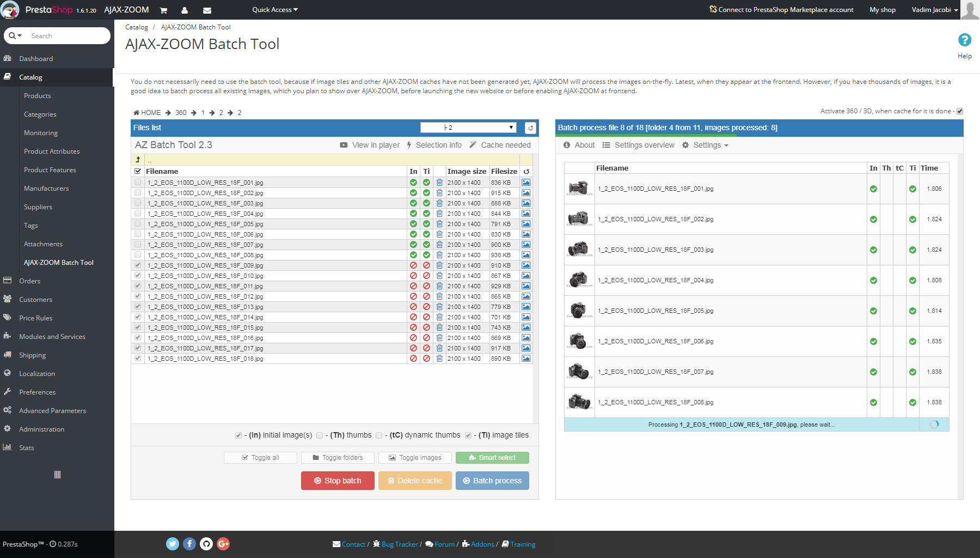Toggle the (In) initial image(s) checkbox
This screenshot has height=558, width=980.
[x=238, y=435]
